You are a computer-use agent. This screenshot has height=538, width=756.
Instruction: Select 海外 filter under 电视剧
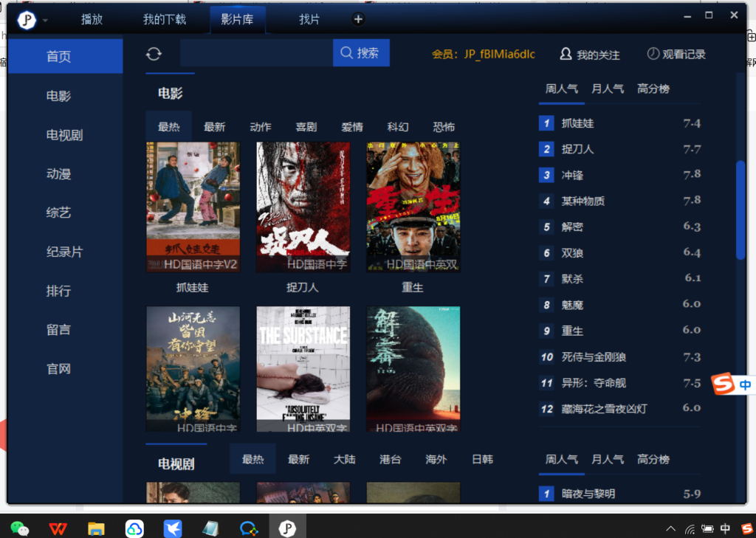[436, 460]
